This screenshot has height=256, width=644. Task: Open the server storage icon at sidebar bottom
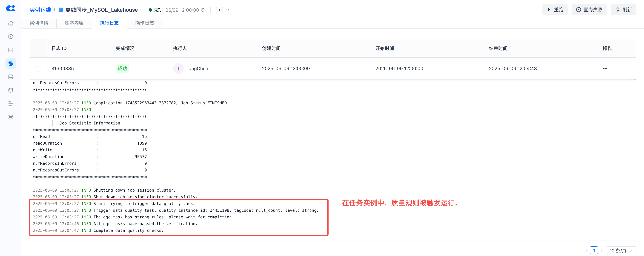click(x=11, y=117)
